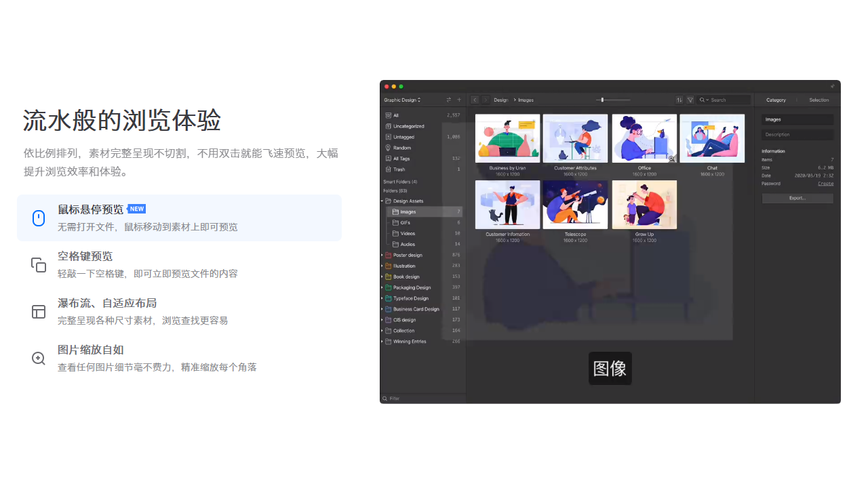Switch to the Selection tab
Screen dimensions: 868x488
pyautogui.click(x=818, y=100)
